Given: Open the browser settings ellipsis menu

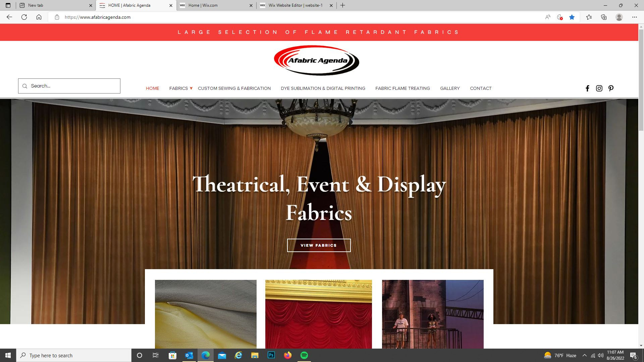Looking at the screenshot, I should pyautogui.click(x=635, y=17).
